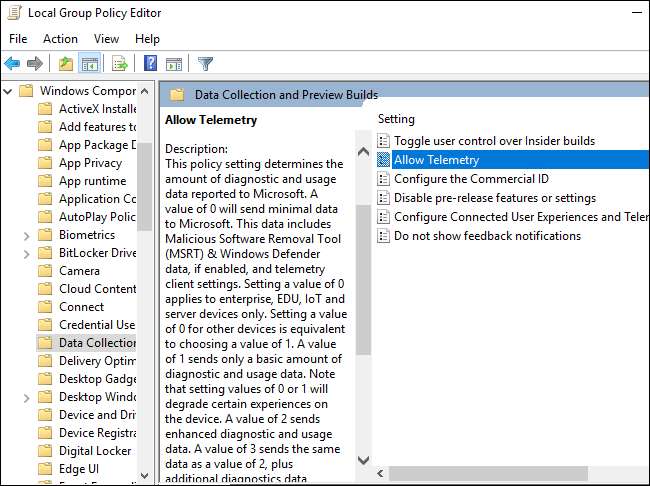Click the icon beside Disable pre-release features

[383, 198]
